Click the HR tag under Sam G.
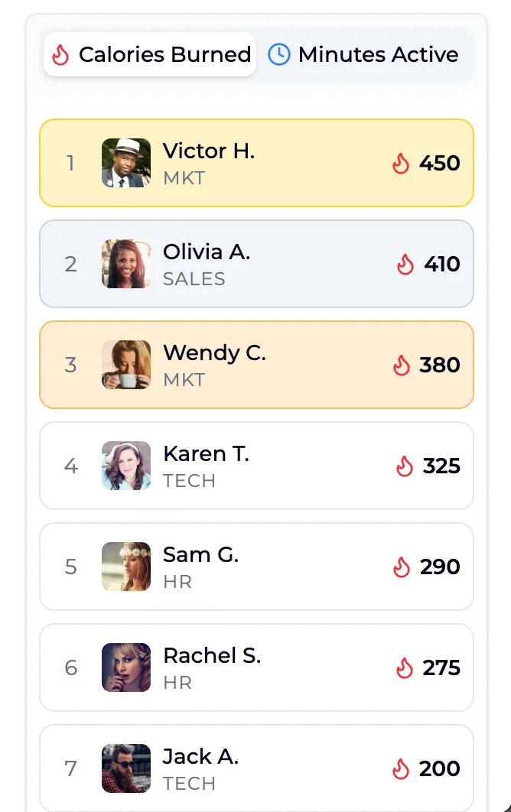 pos(177,582)
